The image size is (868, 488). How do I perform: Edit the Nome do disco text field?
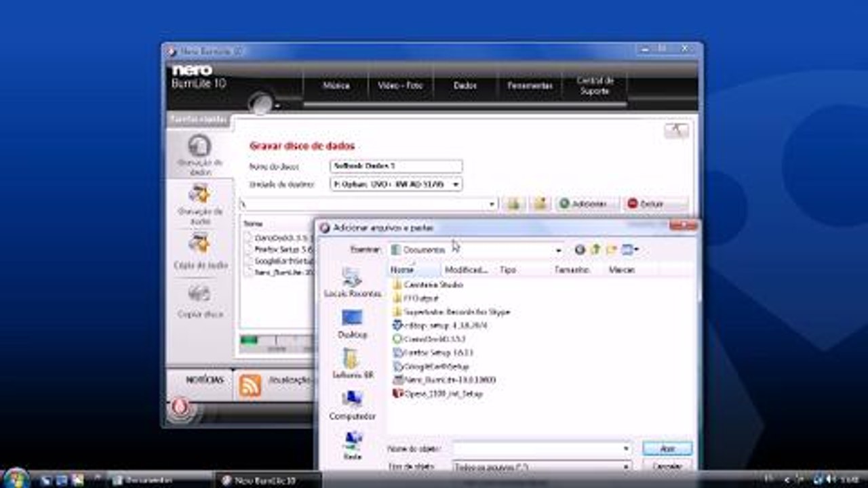pyautogui.click(x=396, y=166)
